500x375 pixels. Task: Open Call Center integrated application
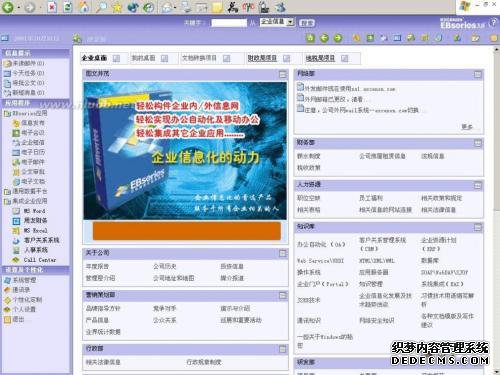(34, 260)
